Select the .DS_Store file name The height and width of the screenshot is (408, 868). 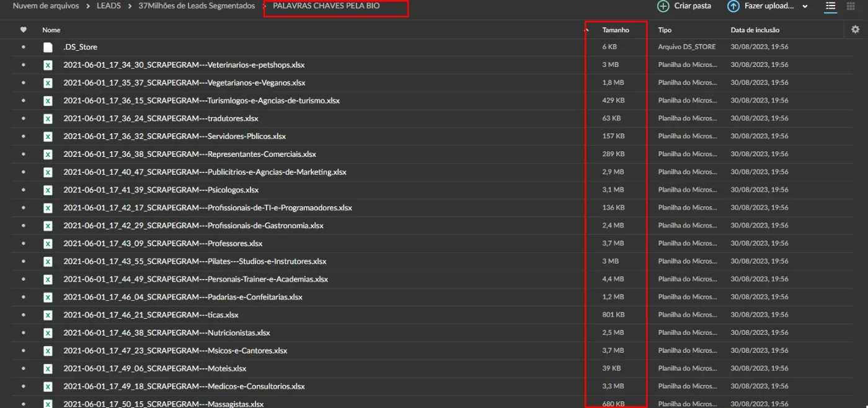(x=81, y=47)
